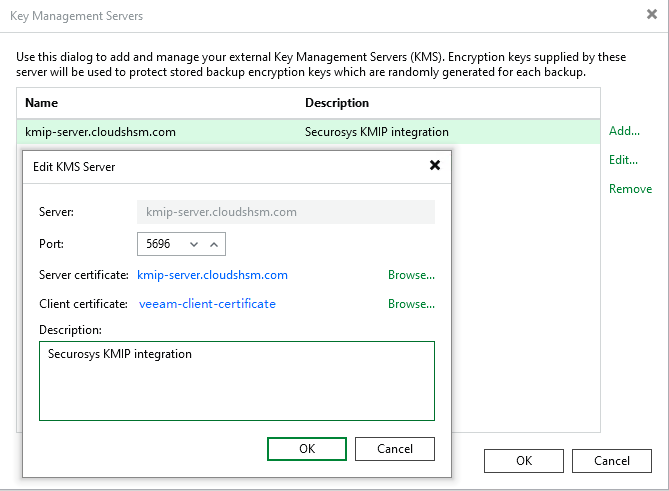
Task: Decrease port value with down arrow
Action: 194,244
